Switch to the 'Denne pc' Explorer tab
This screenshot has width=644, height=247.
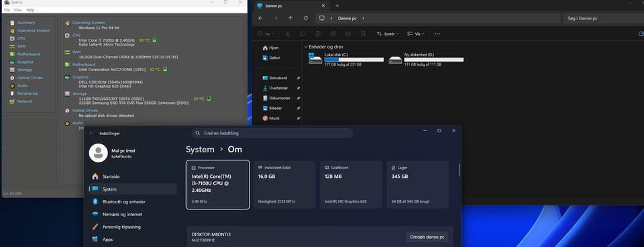291,6
